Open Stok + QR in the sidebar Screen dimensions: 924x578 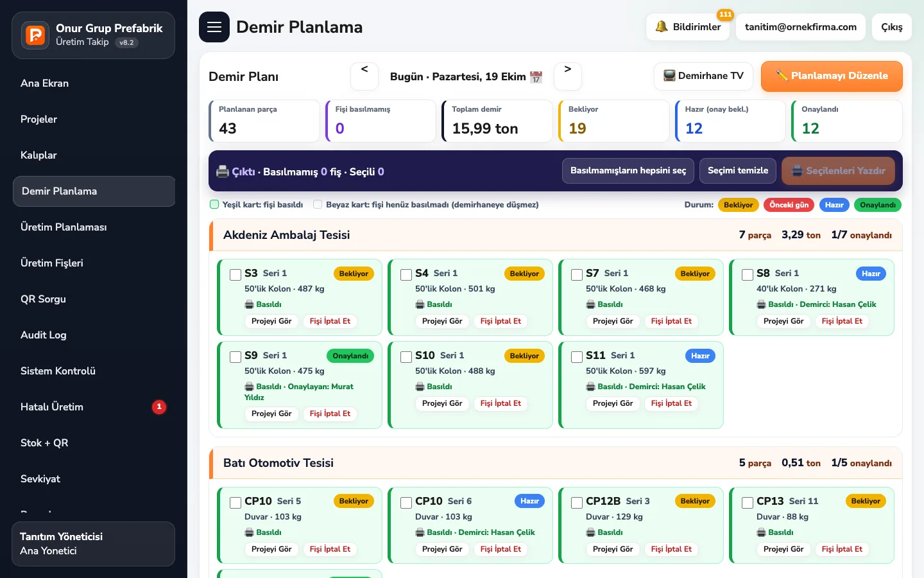pos(94,443)
